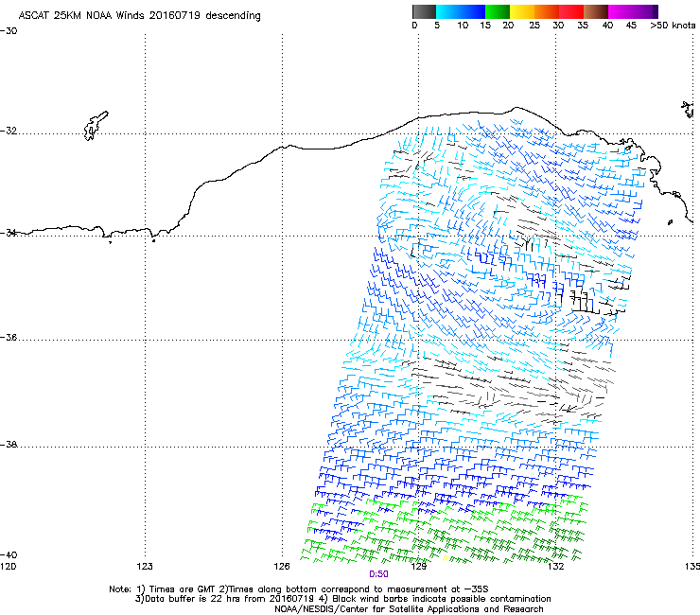Click the gray 0-5 knots legend segment
This screenshot has width=700, height=615.
[424, 11]
